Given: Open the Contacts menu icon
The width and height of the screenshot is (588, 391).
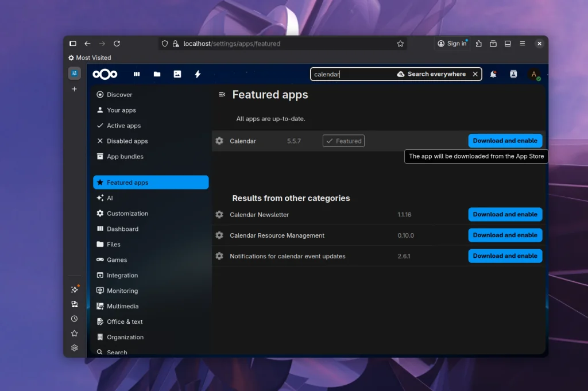Looking at the screenshot, I should (513, 74).
